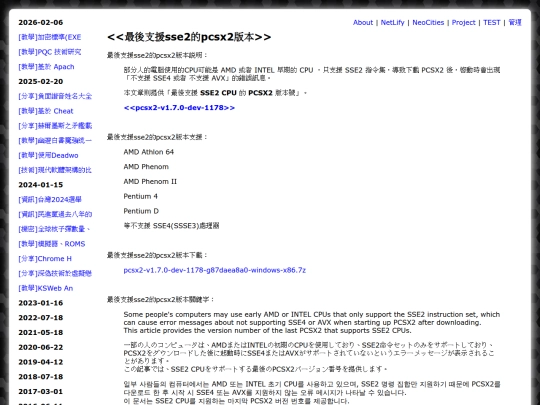540x405 pixels.
Task: Click the page title '<<最後支援sse2的pcsx2版本>>'
Action: click(x=189, y=37)
